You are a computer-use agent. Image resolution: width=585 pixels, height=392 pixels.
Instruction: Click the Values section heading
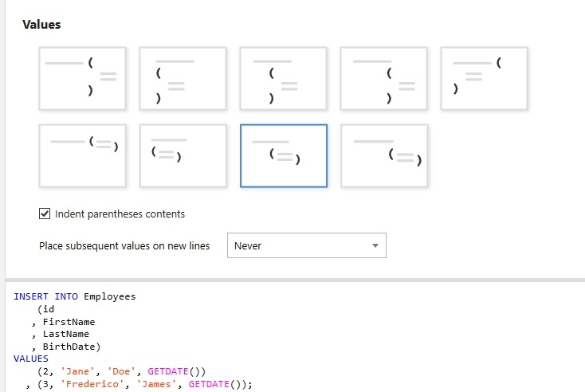click(x=41, y=25)
